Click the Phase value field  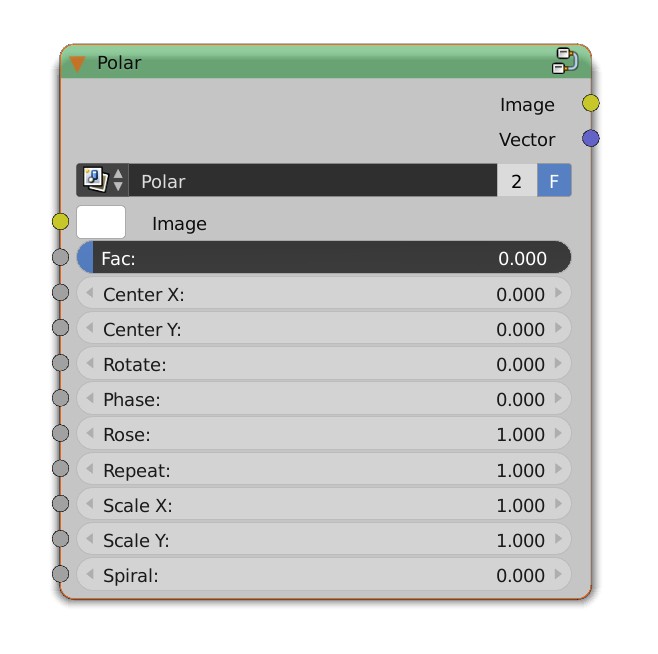(x=324, y=399)
